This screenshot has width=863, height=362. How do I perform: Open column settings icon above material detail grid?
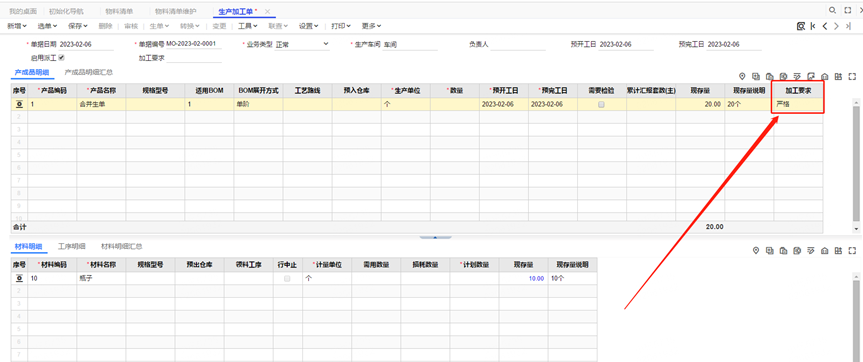838,250
